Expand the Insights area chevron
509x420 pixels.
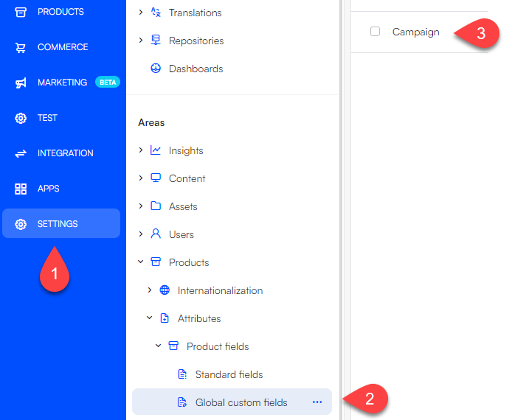(141, 150)
